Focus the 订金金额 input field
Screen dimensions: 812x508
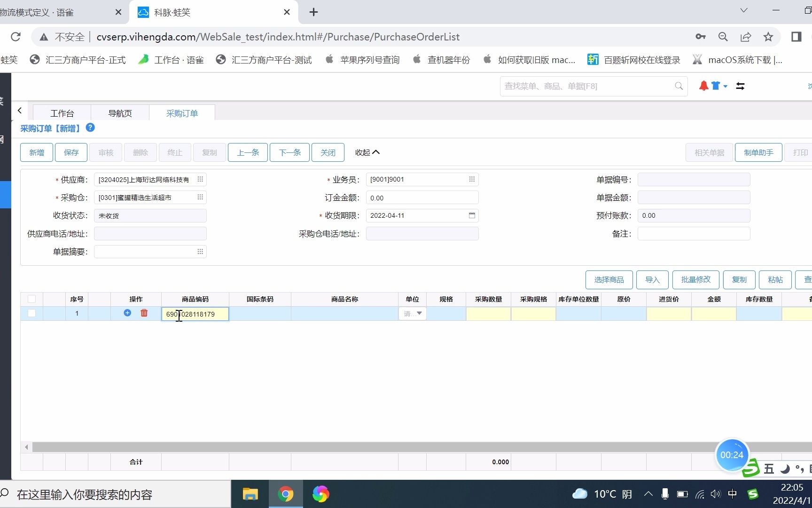422,198
